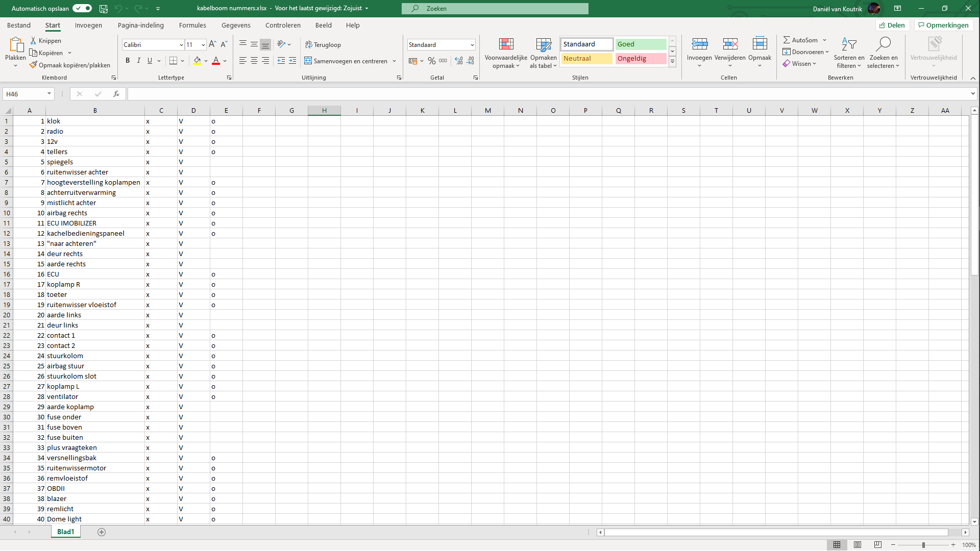This screenshot has height=551, width=980.
Task: Click the undo arrow icon
Action: point(118,8)
